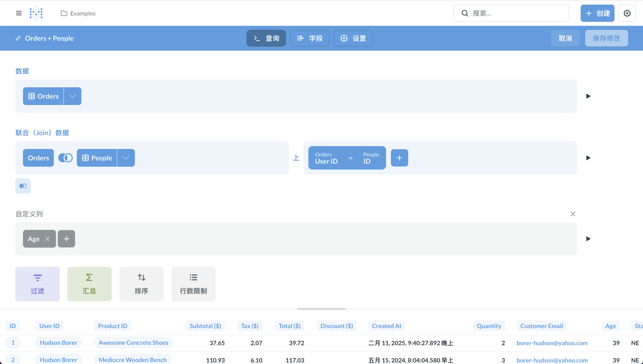Click pencil icon next to Orders + People

[18, 39]
